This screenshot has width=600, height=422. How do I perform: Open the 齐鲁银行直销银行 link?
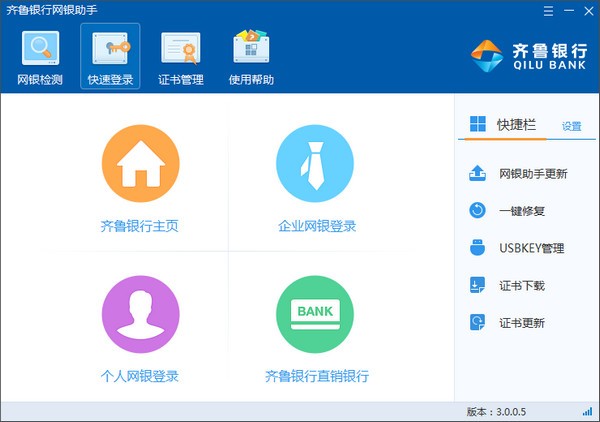[317, 376]
